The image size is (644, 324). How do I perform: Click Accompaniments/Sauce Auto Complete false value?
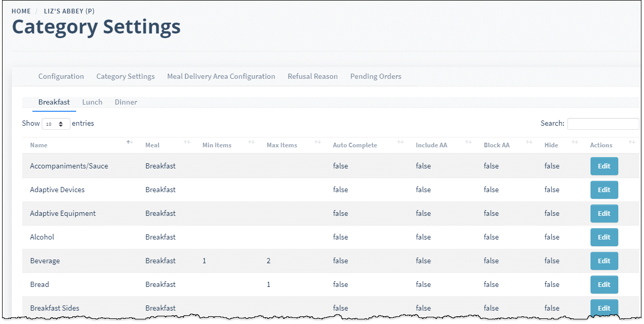[341, 166]
